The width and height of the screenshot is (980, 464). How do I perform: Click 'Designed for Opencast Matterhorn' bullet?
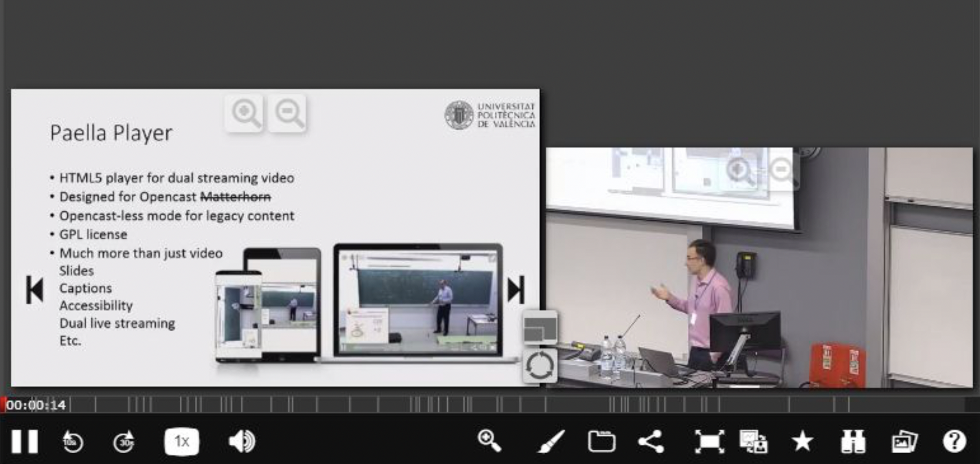click(x=165, y=197)
